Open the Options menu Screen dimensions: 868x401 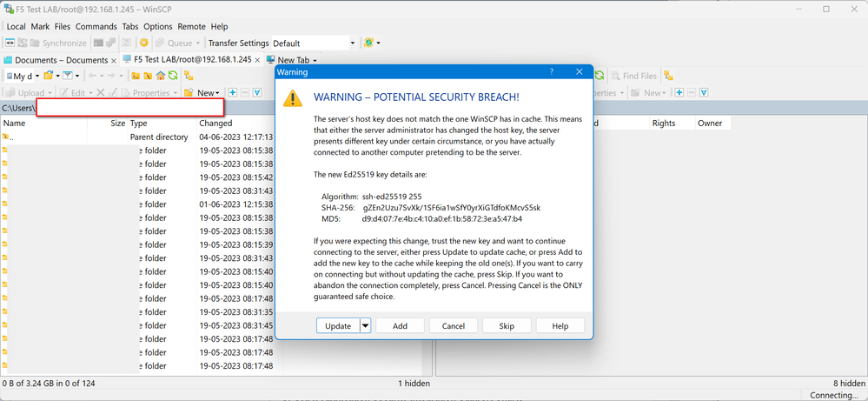(x=158, y=26)
